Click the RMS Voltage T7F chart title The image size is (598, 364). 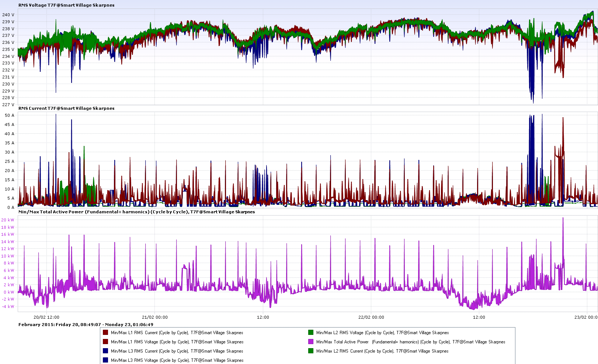click(x=66, y=5)
